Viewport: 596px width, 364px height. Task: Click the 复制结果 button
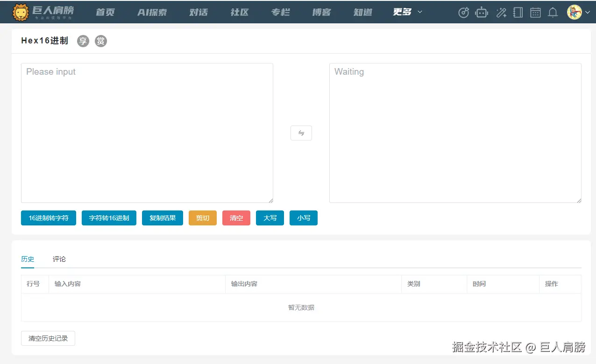point(163,218)
